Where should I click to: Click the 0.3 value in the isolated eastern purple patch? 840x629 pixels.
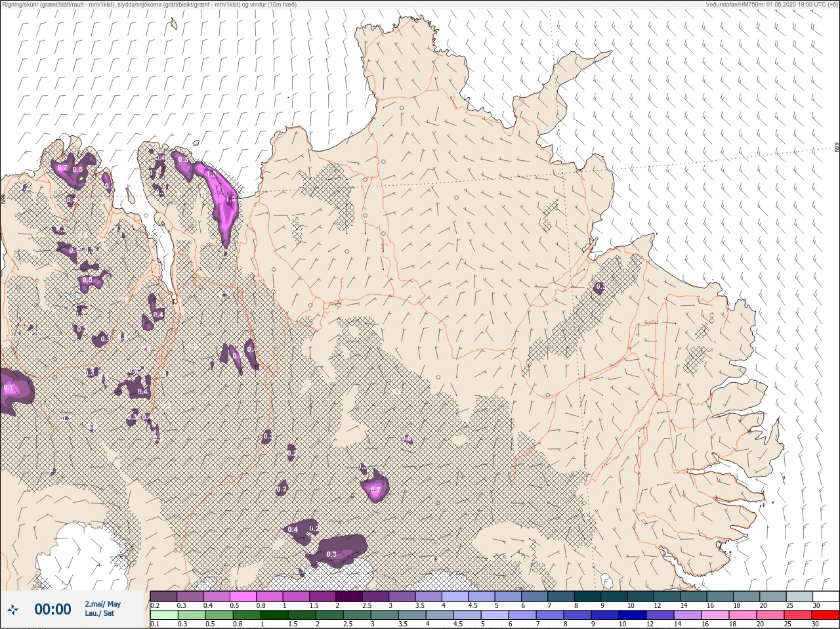click(x=599, y=287)
